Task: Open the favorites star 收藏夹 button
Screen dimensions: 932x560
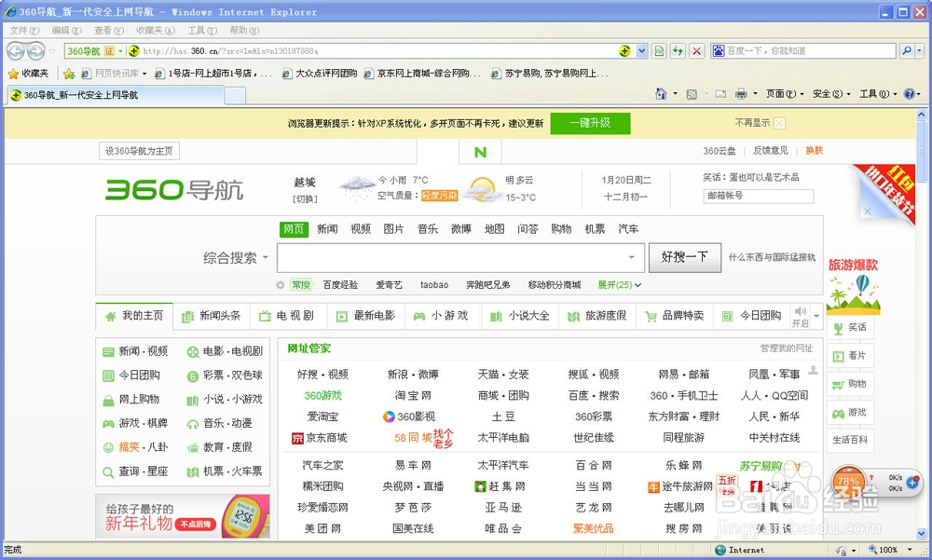Action: [29, 73]
